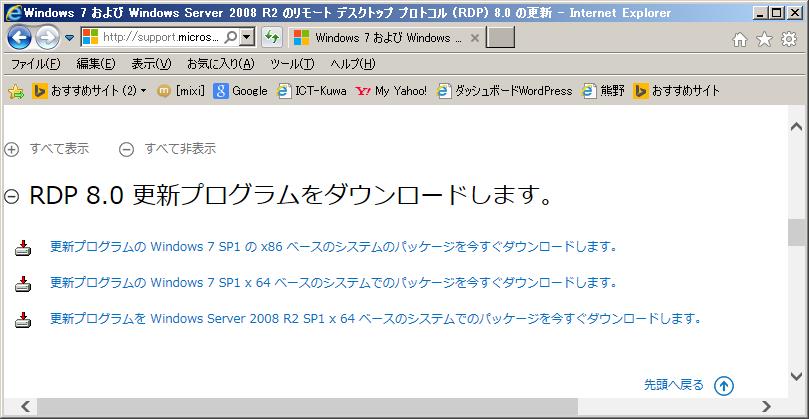Click the Microsoft site icon in address bar

90,37
